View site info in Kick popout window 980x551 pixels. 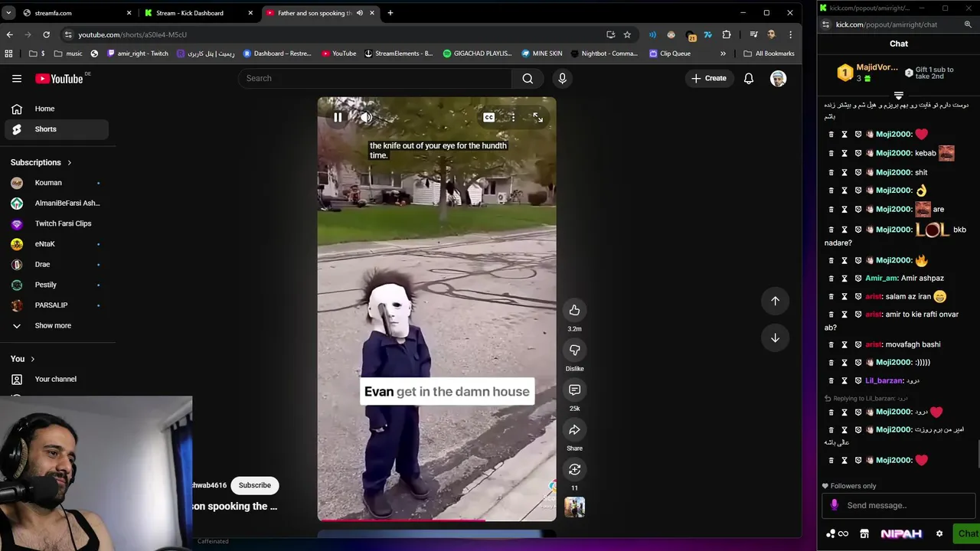[825, 24]
